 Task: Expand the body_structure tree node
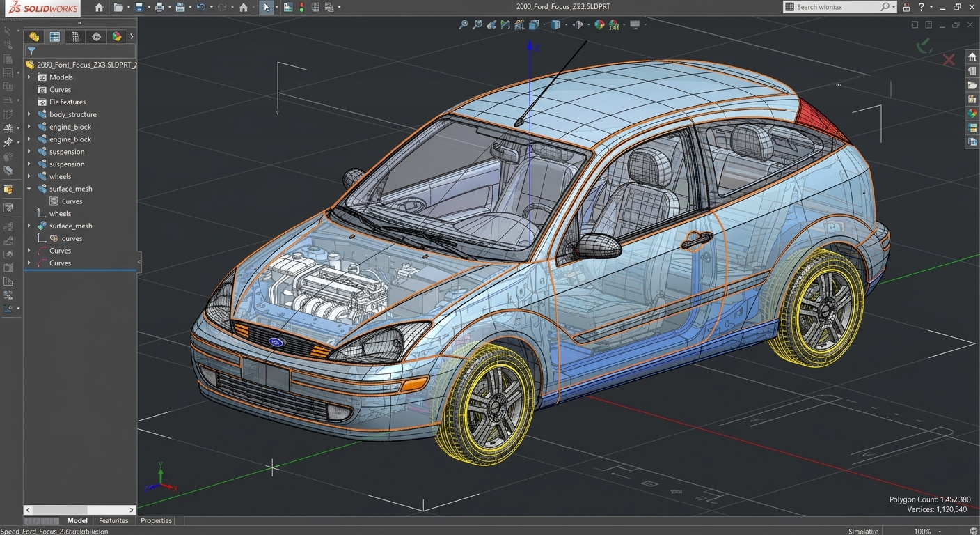(x=29, y=114)
